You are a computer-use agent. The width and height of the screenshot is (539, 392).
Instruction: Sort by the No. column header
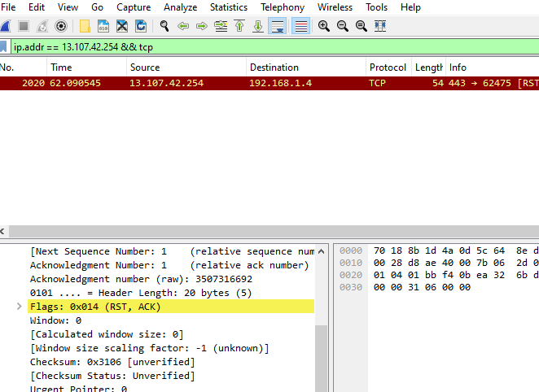click(23, 68)
